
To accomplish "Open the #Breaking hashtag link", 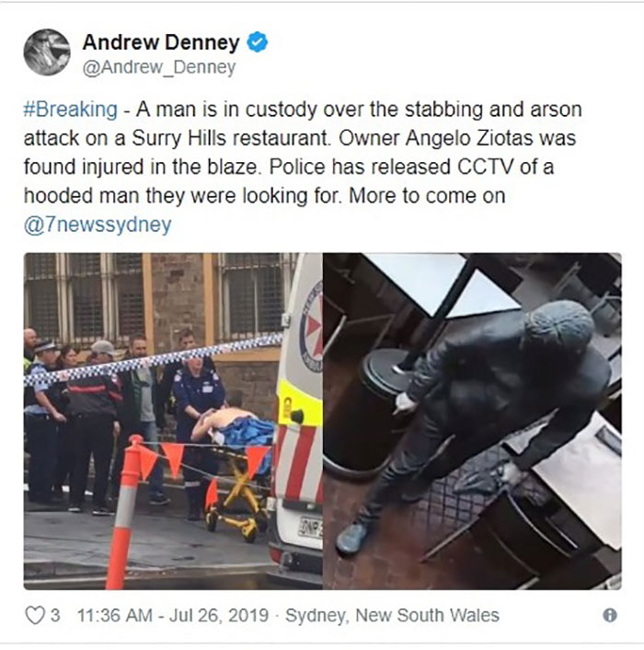I will 71,110.
